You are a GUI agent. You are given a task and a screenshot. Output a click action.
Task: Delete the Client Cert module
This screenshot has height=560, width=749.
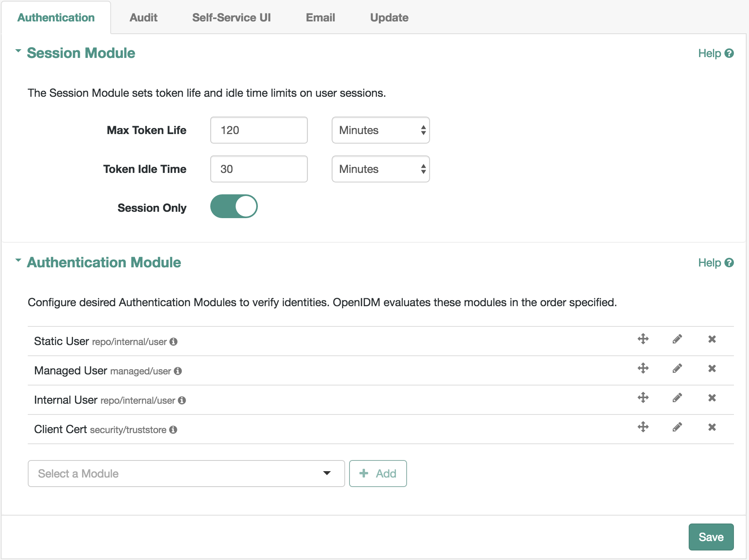[712, 427]
